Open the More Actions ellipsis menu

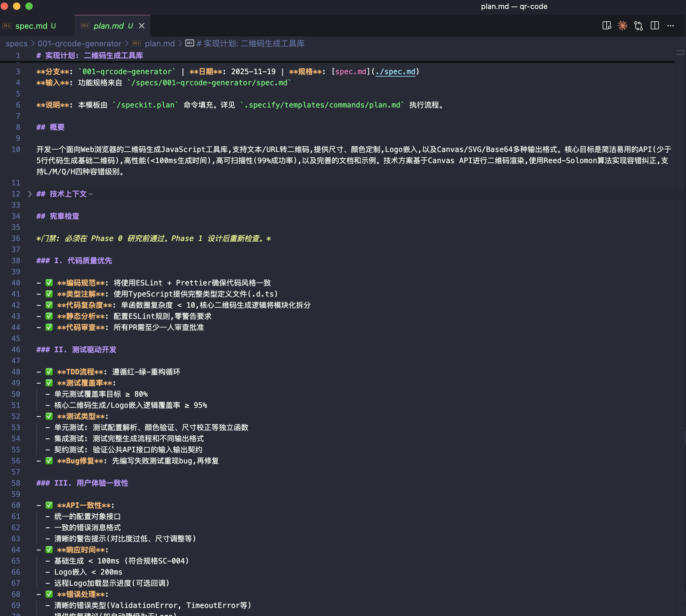pyautogui.click(x=671, y=26)
